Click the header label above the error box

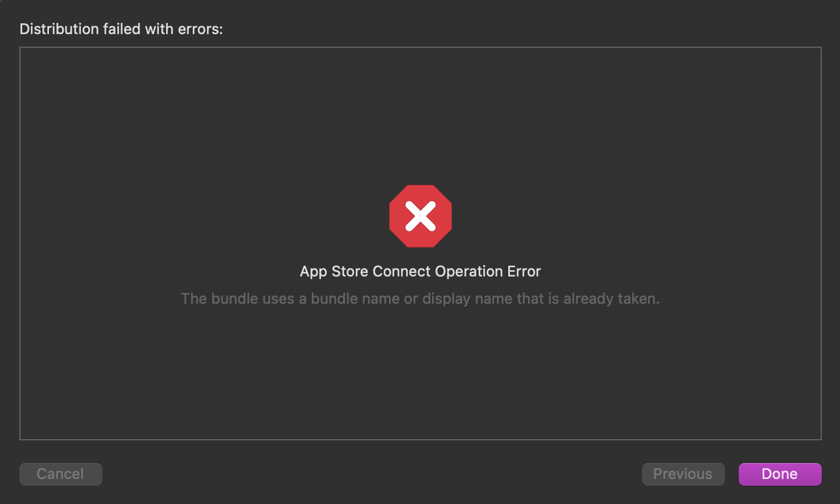point(121,29)
